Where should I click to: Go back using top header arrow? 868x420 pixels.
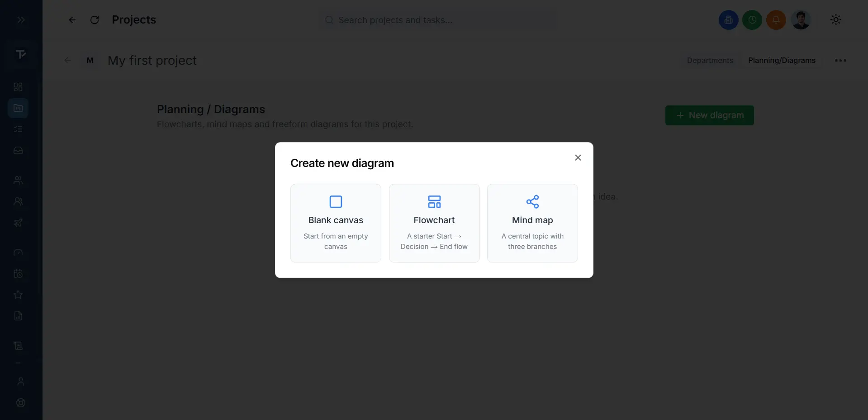click(x=72, y=20)
